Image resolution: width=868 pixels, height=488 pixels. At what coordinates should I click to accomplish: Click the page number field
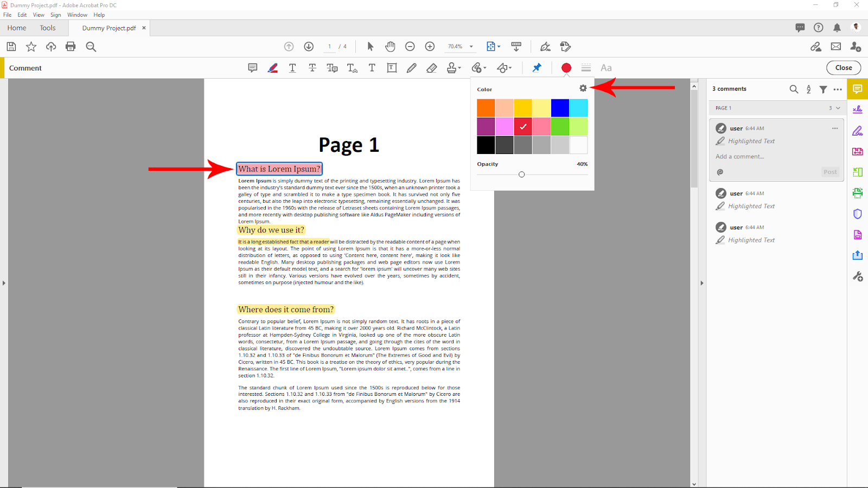point(329,47)
